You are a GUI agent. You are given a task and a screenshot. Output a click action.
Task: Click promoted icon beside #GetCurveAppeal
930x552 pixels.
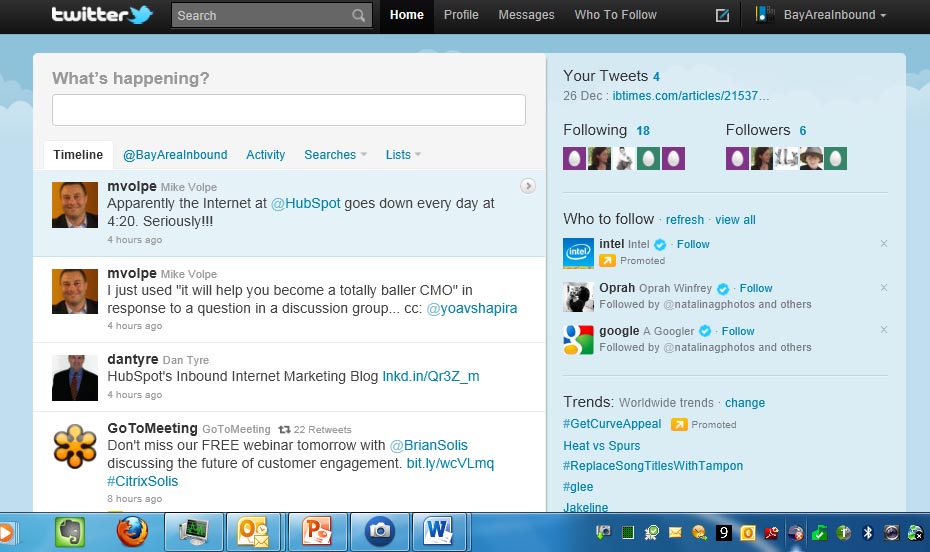pyautogui.click(x=679, y=425)
